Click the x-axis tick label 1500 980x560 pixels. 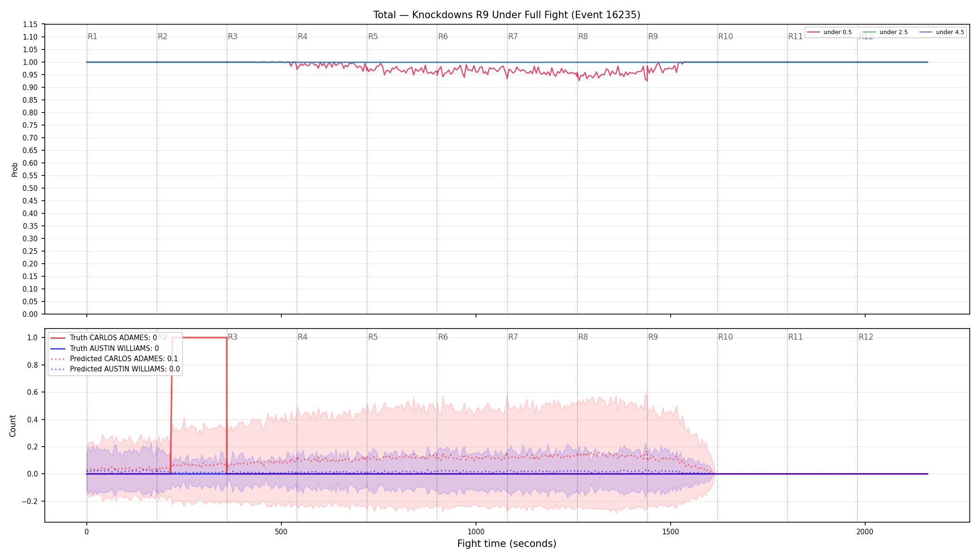coord(671,532)
